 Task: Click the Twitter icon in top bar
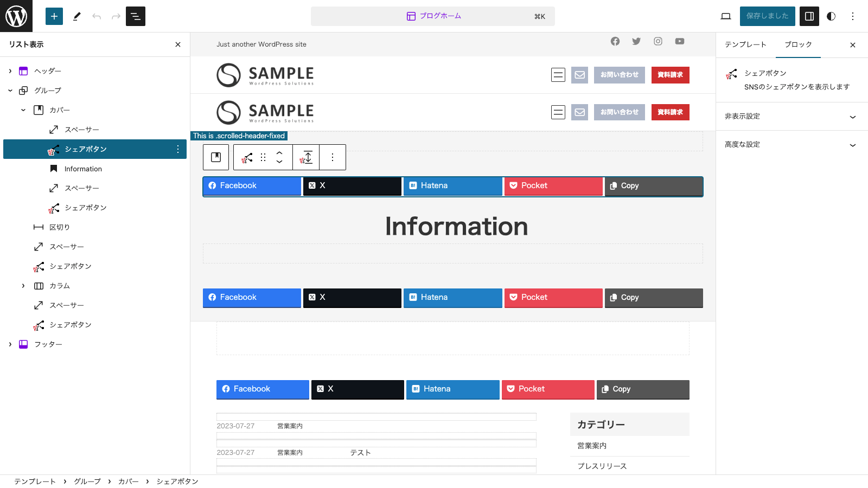click(636, 41)
